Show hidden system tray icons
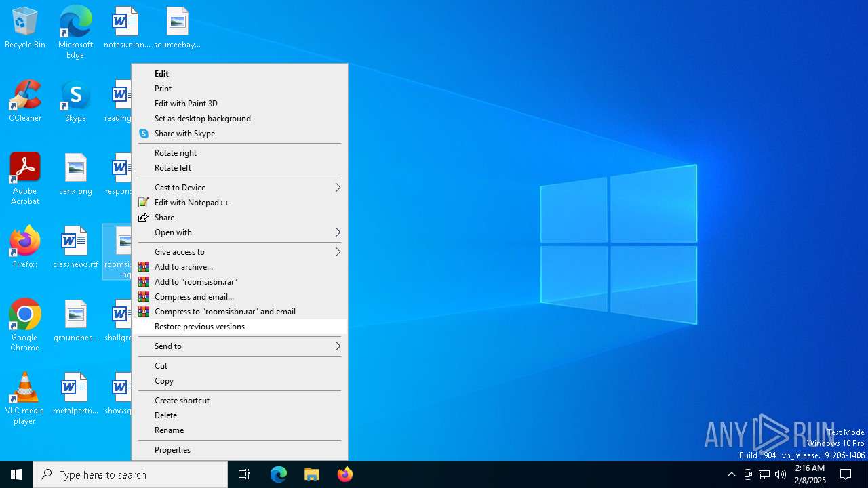 (731, 474)
